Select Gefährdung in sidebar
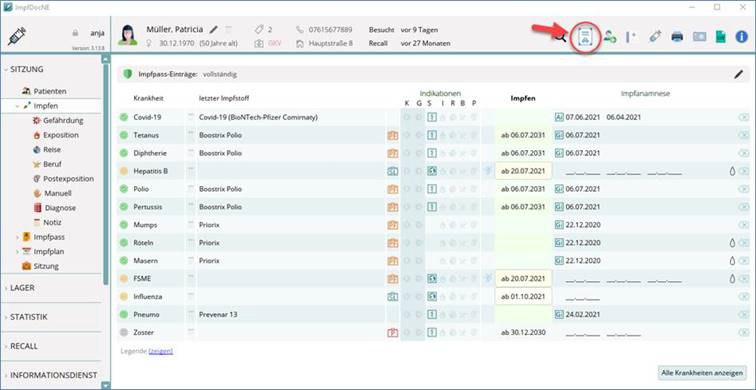This screenshot has height=390, width=756. pos(58,121)
